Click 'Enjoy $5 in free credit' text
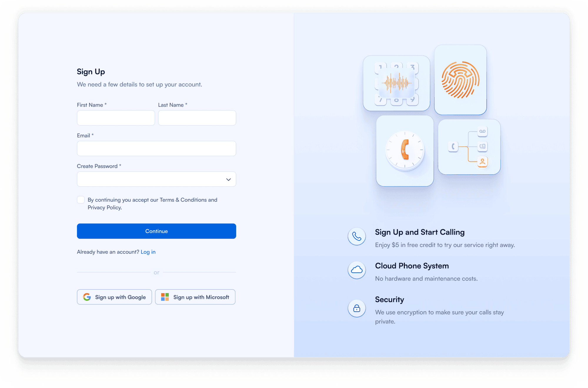This screenshot has height=388, width=588. 445,245
